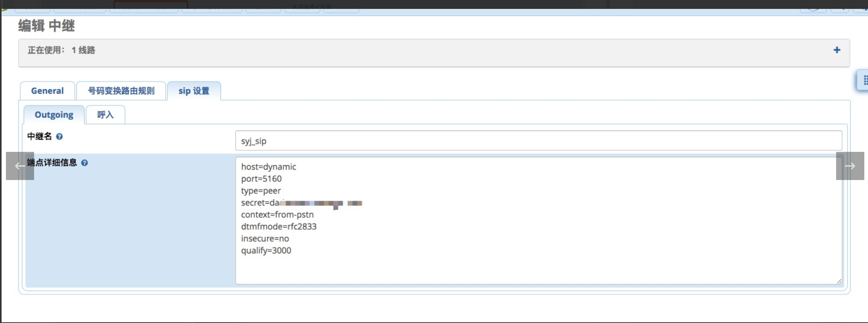Click the 编辑 中继 page heading
Screen dimensions: 868x323
coord(46,26)
